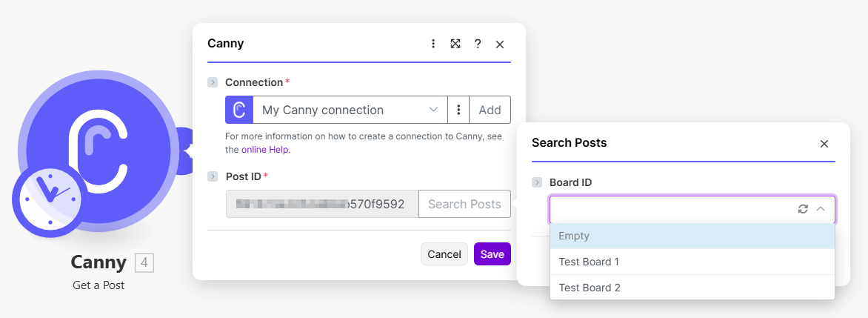The height and width of the screenshot is (318, 868).
Task: Open the online Help link
Action: [265, 149]
